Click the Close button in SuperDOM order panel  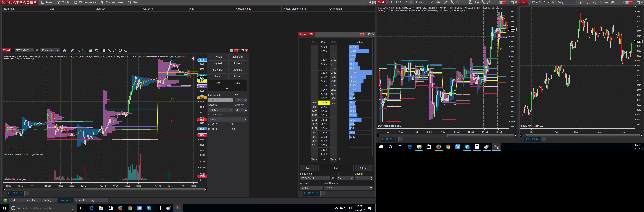(364, 168)
